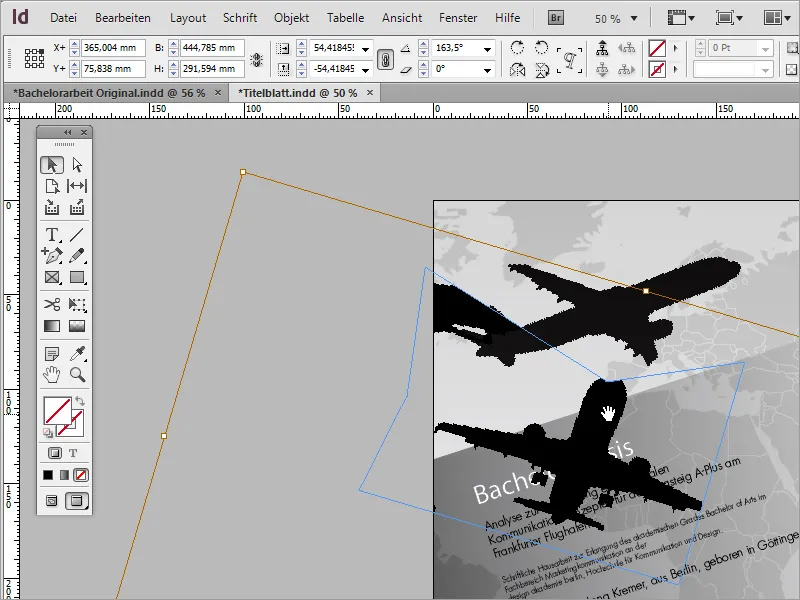Pick the Type tool
This screenshot has width=800, height=600.
click(52, 235)
